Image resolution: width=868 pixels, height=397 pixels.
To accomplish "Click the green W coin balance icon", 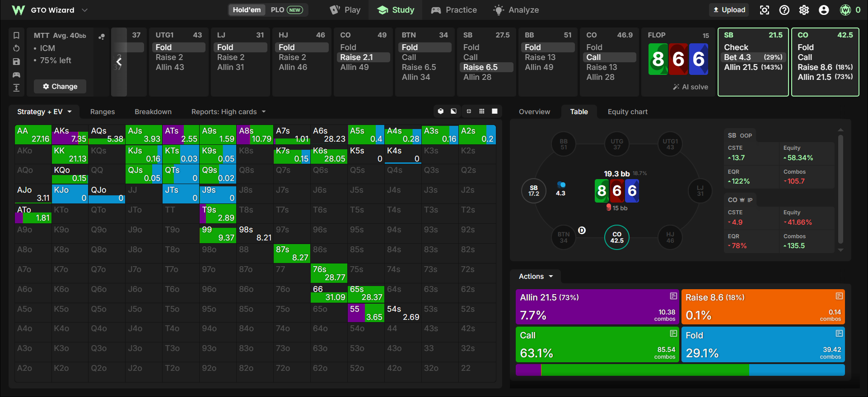I will [845, 10].
